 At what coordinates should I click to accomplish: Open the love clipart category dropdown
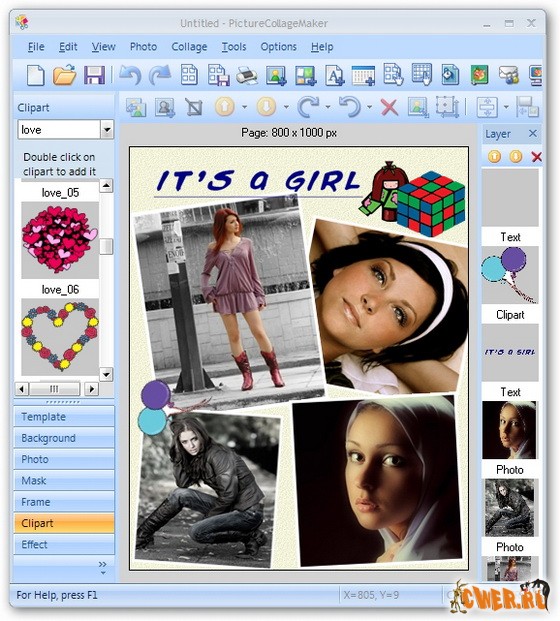click(107, 130)
